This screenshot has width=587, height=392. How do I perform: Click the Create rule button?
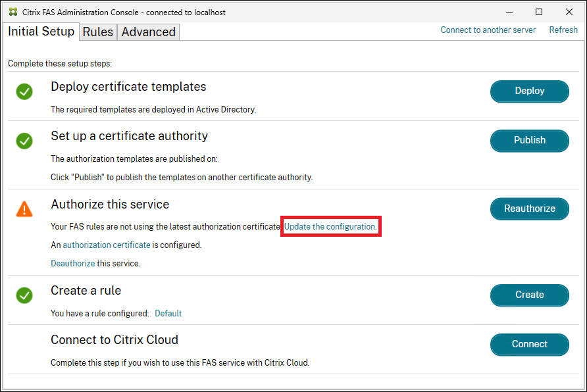(529, 295)
